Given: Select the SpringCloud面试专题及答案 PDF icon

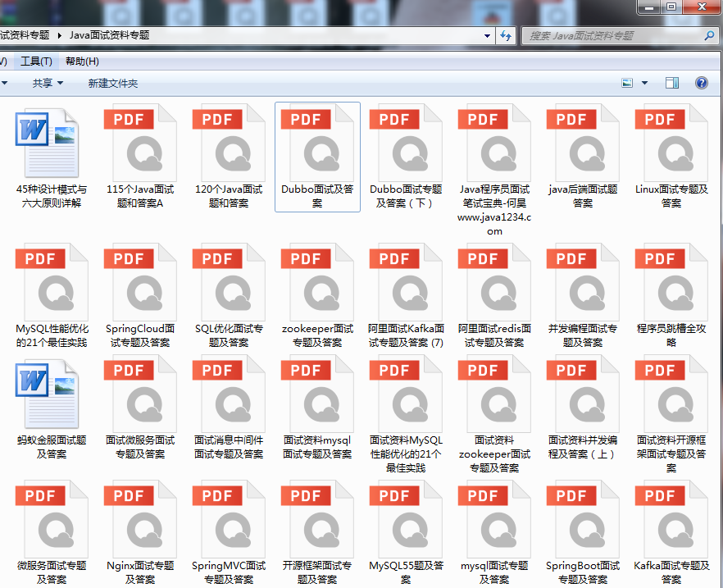Looking at the screenshot, I should 140,282.
